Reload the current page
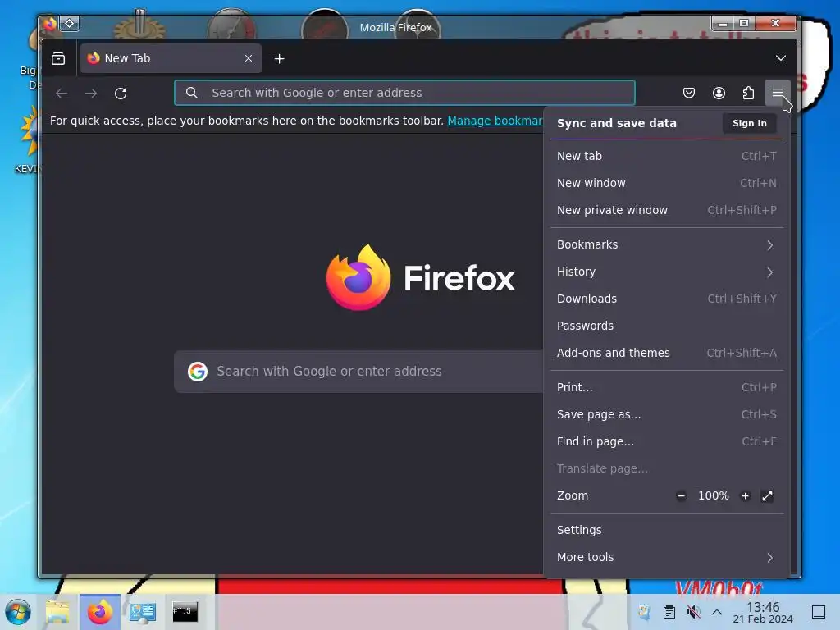This screenshot has width=840, height=630. click(121, 94)
